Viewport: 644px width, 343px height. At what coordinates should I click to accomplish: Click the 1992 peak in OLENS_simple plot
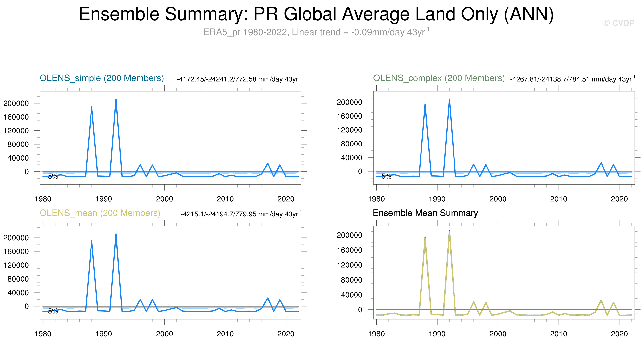coord(116,100)
